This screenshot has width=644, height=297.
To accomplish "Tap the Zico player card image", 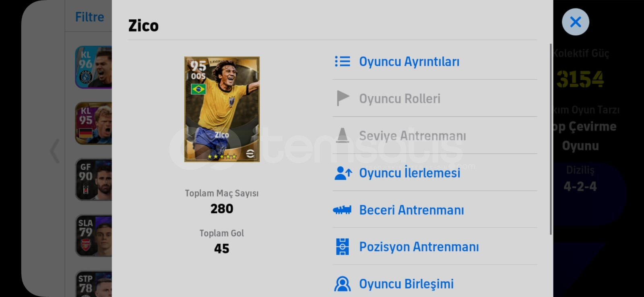I will (x=222, y=109).
